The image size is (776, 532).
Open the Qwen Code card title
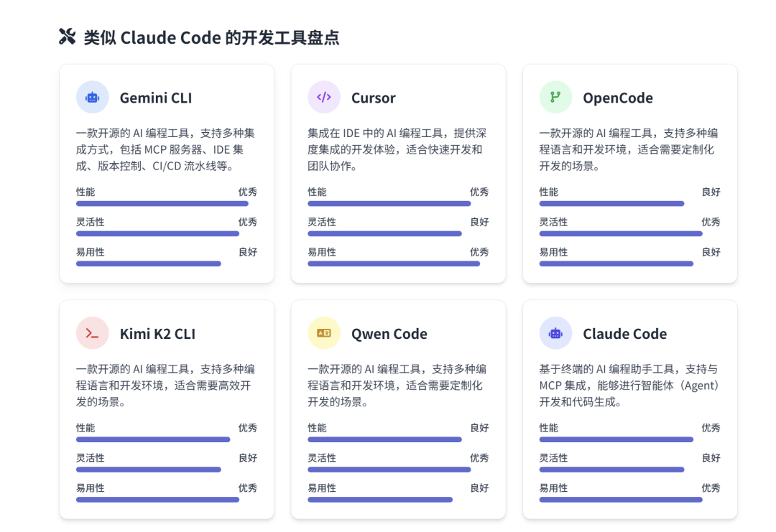point(389,334)
